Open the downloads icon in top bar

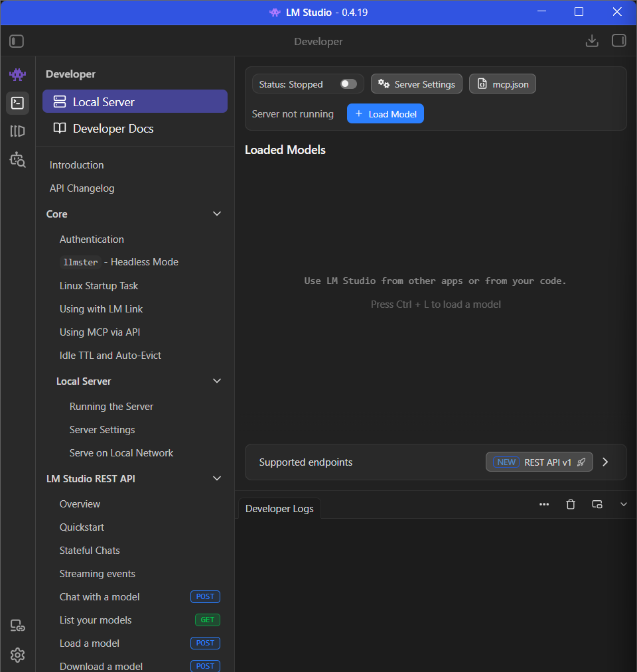click(592, 40)
